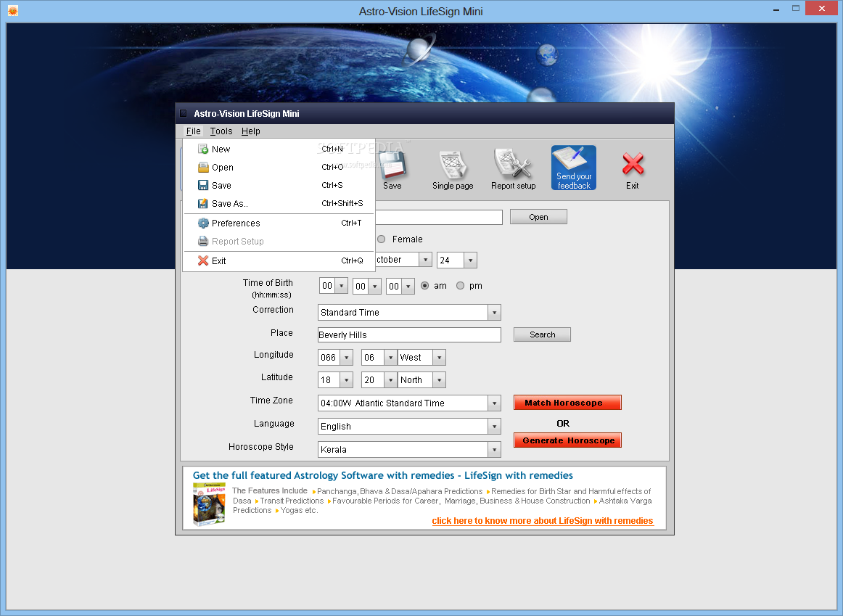843x616 pixels.
Task: Click the Place field containing Beverly Hills
Action: click(409, 335)
